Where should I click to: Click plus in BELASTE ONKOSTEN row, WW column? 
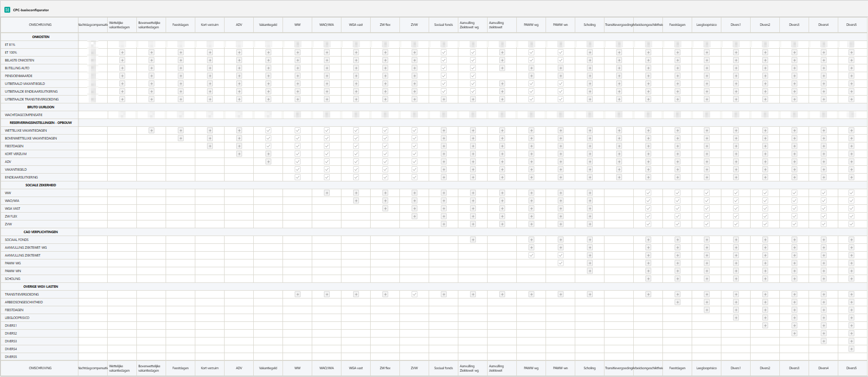coord(298,60)
